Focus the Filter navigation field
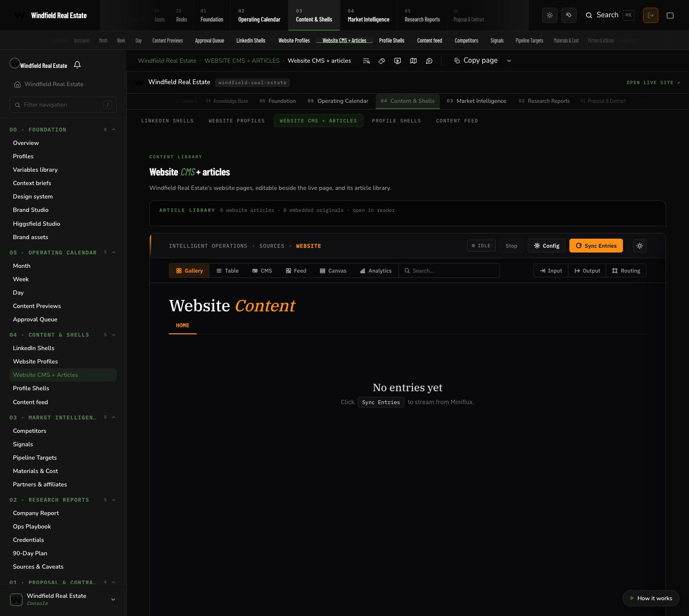 tap(63, 105)
